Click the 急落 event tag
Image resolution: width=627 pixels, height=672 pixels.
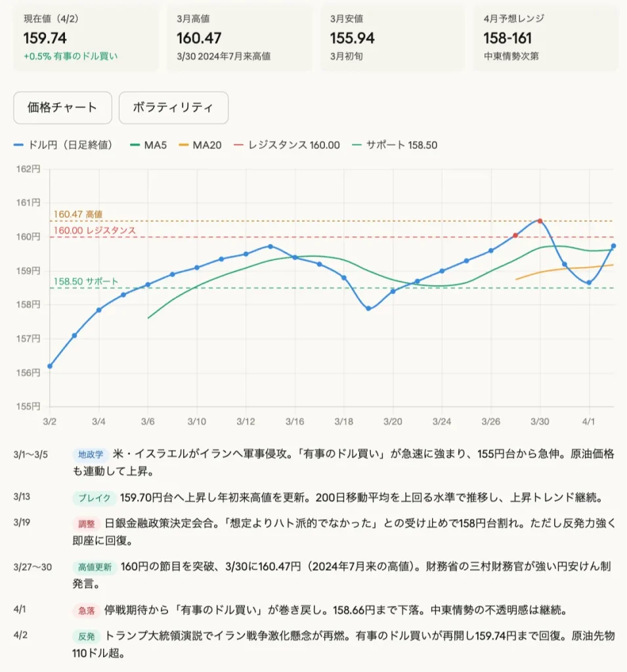point(86,610)
